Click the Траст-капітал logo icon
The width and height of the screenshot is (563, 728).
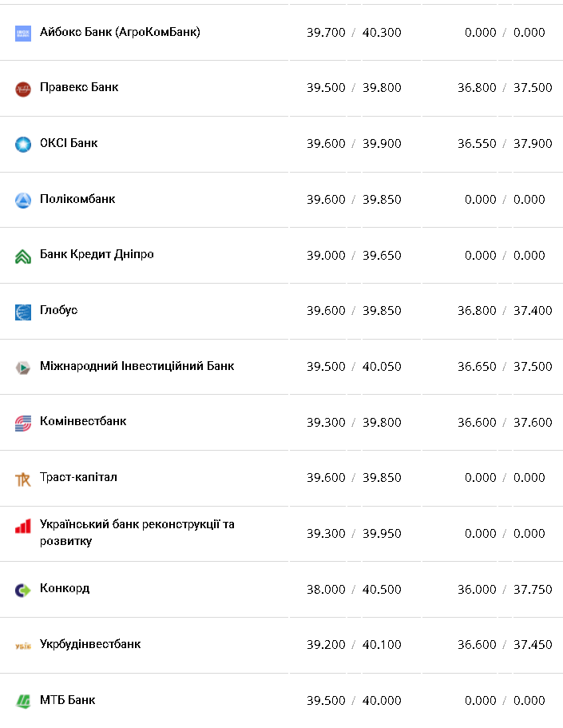coord(22,479)
